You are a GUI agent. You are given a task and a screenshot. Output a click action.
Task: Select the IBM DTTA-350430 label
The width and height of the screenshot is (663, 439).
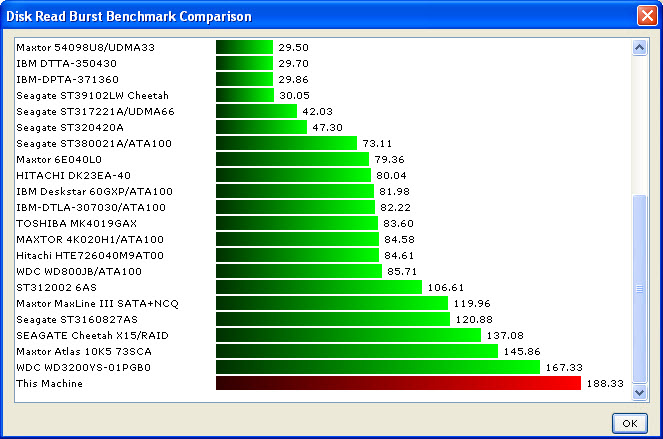point(66,63)
